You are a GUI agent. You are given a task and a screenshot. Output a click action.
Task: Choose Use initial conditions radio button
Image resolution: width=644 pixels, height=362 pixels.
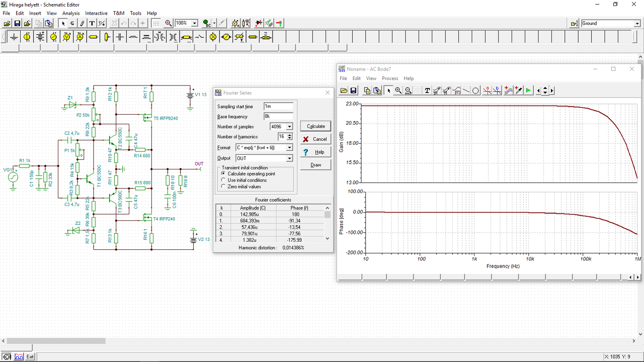pyautogui.click(x=224, y=180)
